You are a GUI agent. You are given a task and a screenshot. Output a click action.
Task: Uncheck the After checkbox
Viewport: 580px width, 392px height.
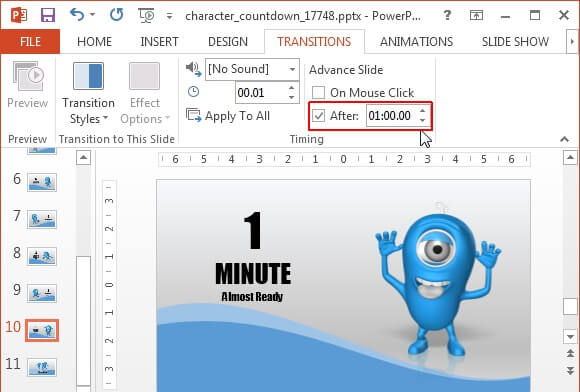pyautogui.click(x=318, y=116)
